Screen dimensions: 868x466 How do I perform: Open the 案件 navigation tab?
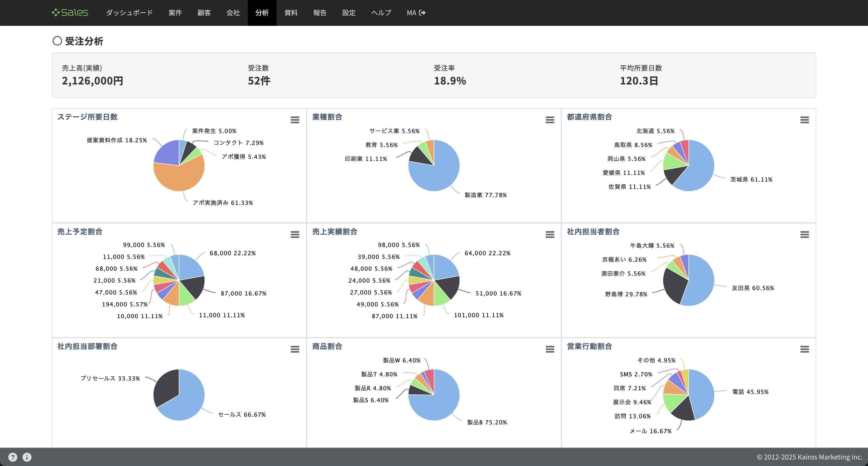point(175,13)
